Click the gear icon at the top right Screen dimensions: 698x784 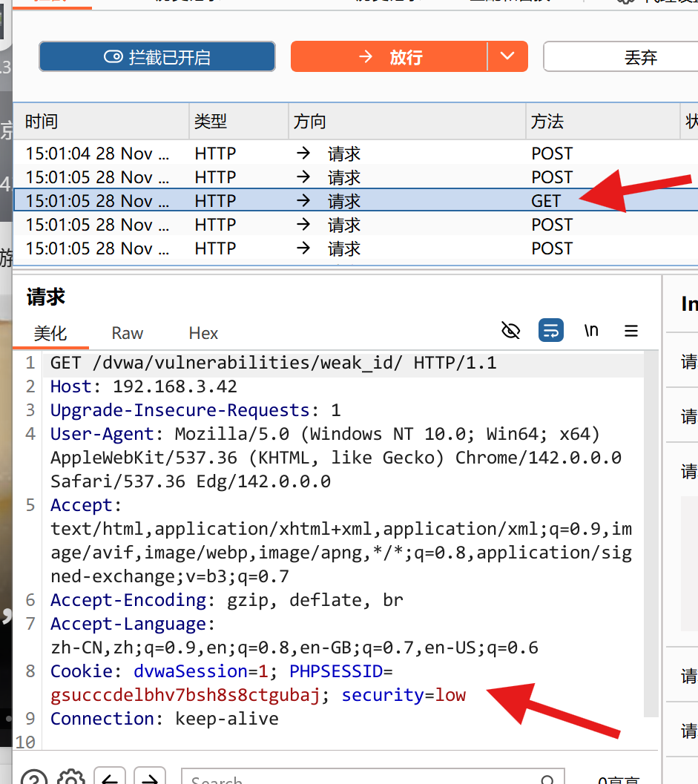(625, 4)
